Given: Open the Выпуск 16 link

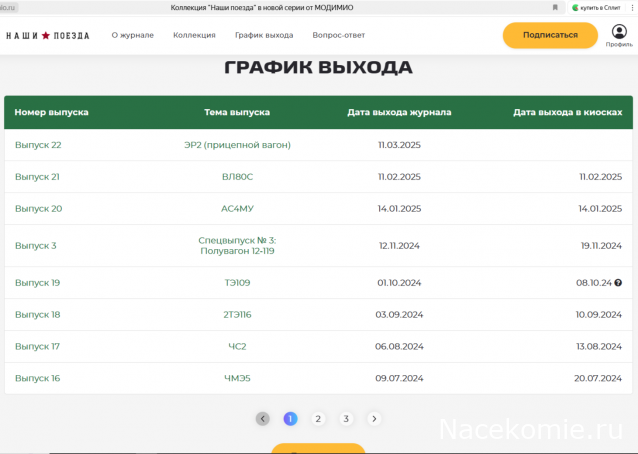Looking at the screenshot, I should 38,378.
